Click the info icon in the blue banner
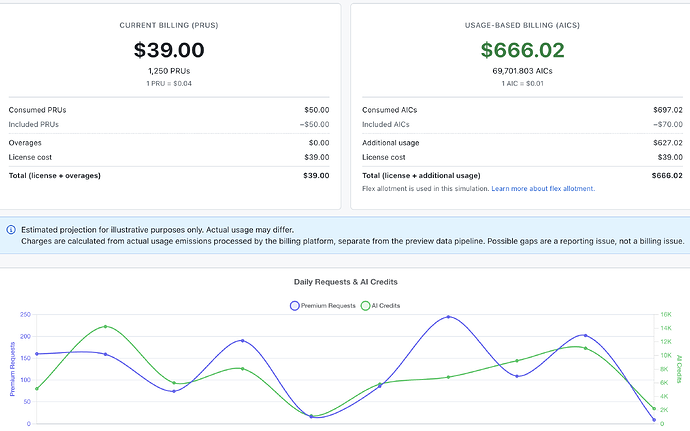 point(11,230)
